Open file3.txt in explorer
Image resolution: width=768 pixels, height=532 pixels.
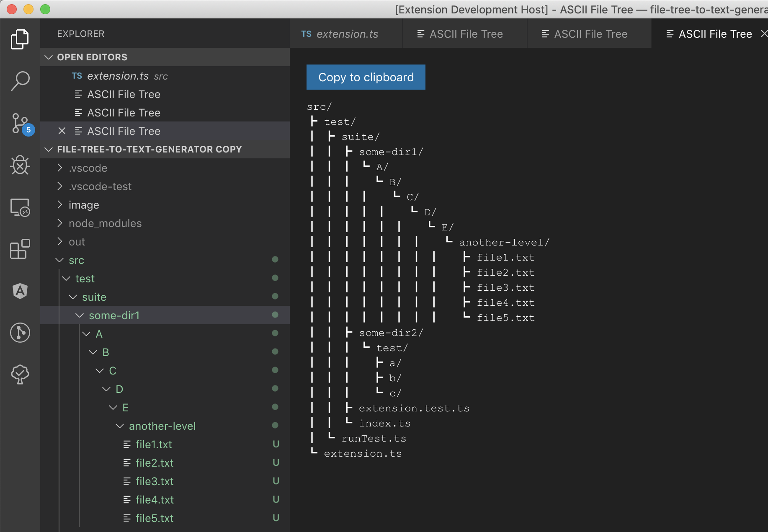pos(165,481)
